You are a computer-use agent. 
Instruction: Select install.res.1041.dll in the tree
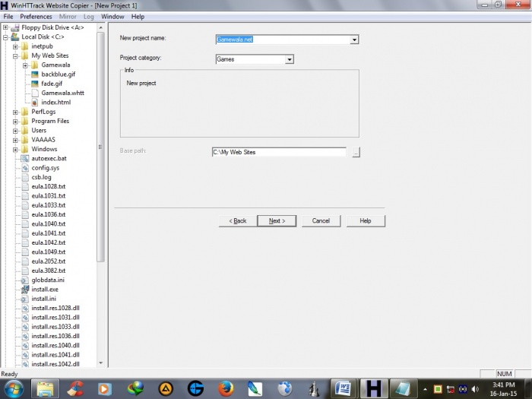click(55, 355)
